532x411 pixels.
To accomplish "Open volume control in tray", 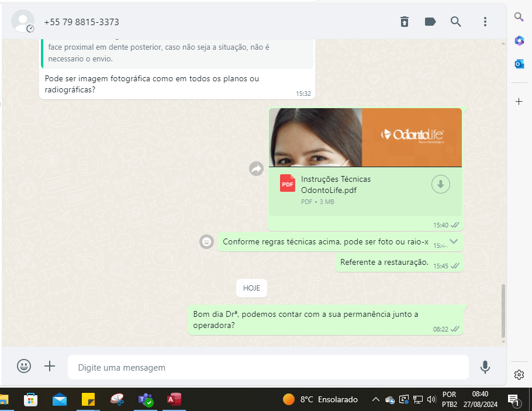I will pos(431,399).
